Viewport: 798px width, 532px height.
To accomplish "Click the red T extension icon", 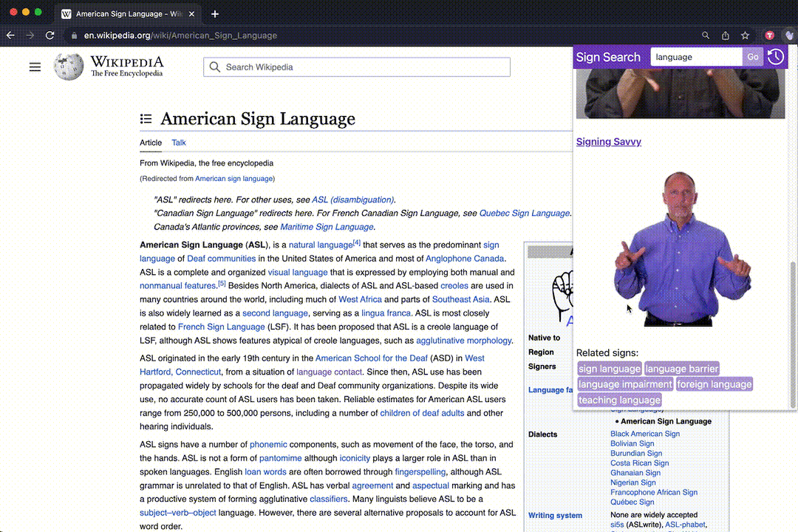I will (x=769, y=35).
